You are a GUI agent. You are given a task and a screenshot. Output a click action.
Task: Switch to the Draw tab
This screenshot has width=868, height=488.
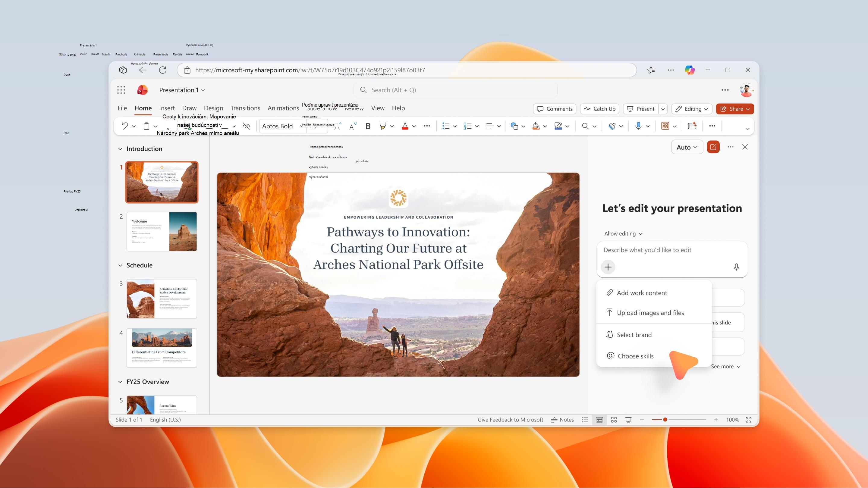[x=189, y=108]
